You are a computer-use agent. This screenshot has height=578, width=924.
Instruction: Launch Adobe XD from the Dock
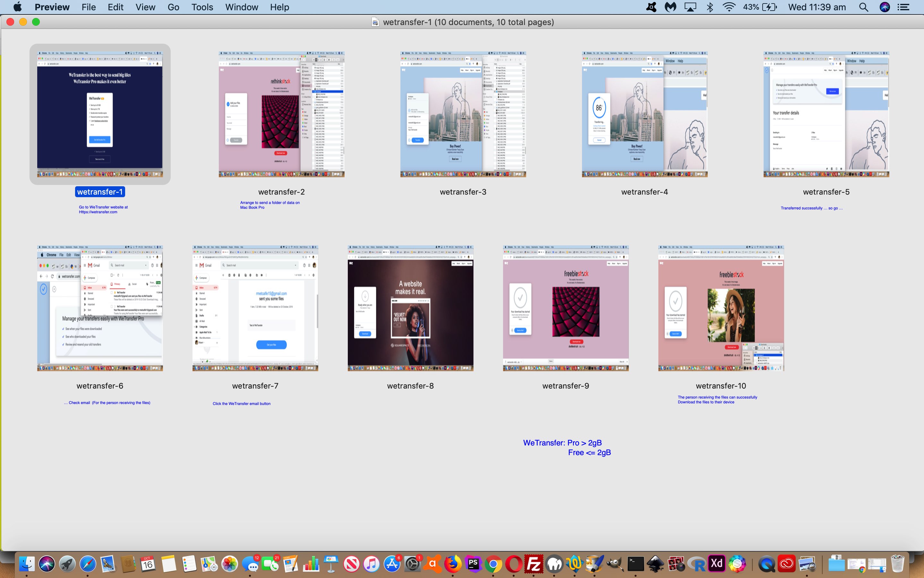717,564
